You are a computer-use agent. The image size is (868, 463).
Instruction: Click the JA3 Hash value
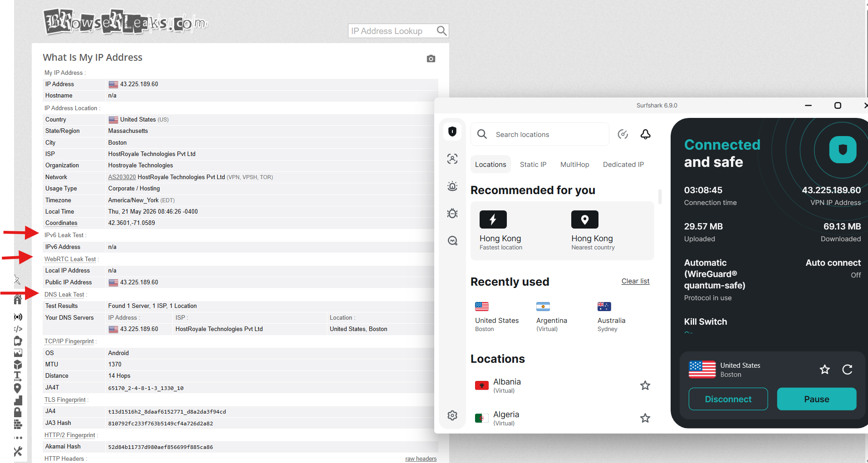[161, 424]
